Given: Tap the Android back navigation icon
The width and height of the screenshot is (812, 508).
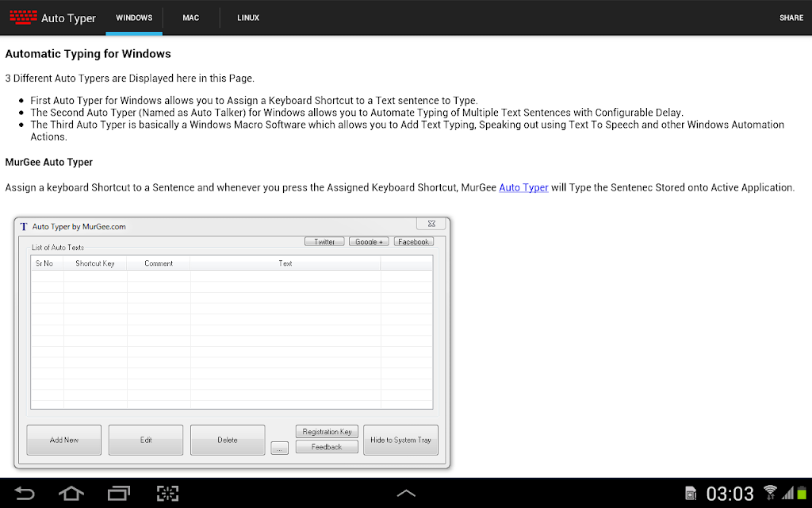Looking at the screenshot, I should pos(24,493).
